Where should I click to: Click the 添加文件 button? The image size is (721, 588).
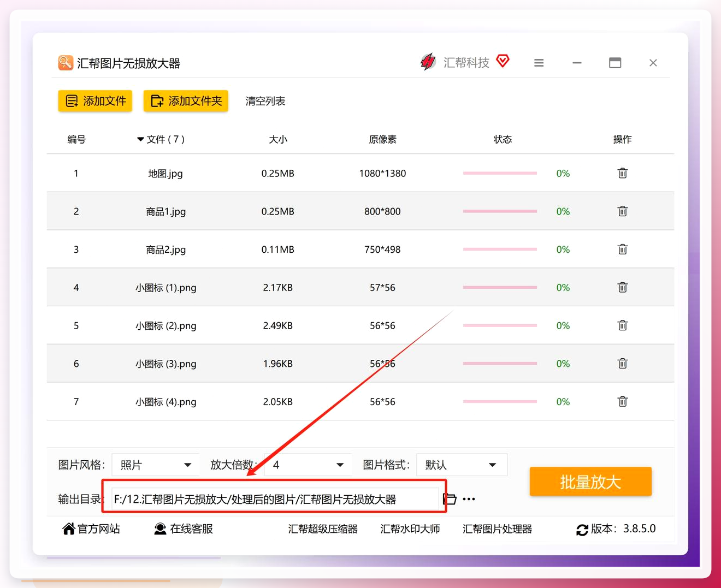point(95,101)
